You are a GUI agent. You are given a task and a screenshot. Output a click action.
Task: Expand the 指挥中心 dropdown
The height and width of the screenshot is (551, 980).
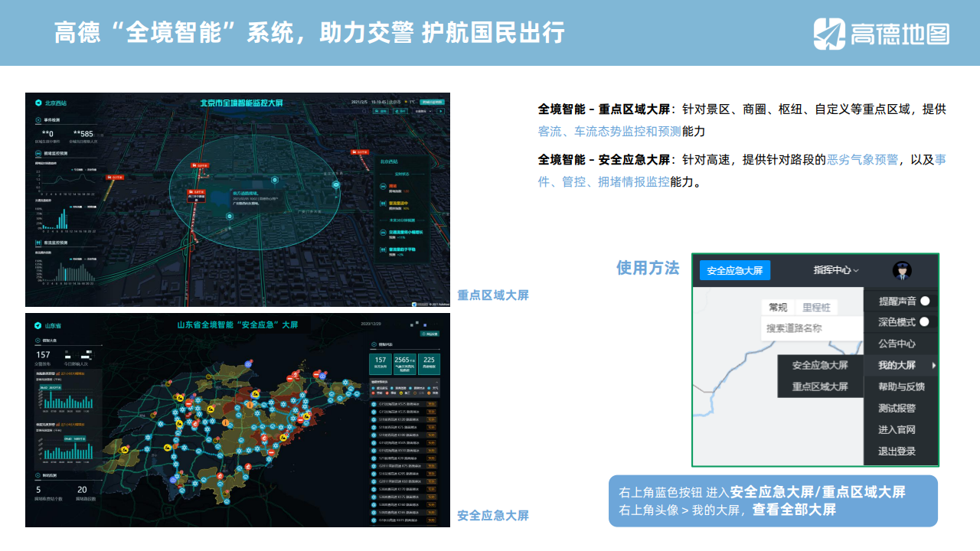click(x=836, y=270)
